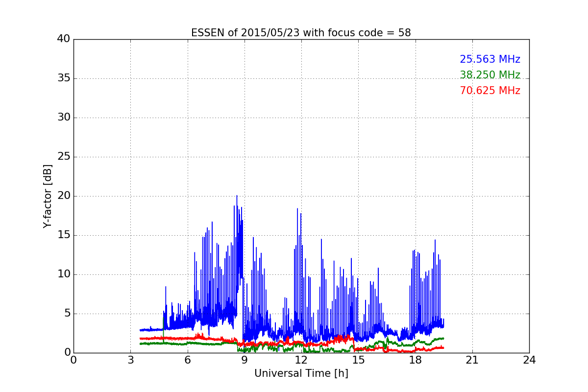
Task: Click x-axis tick label 24
Action: (529, 360)
